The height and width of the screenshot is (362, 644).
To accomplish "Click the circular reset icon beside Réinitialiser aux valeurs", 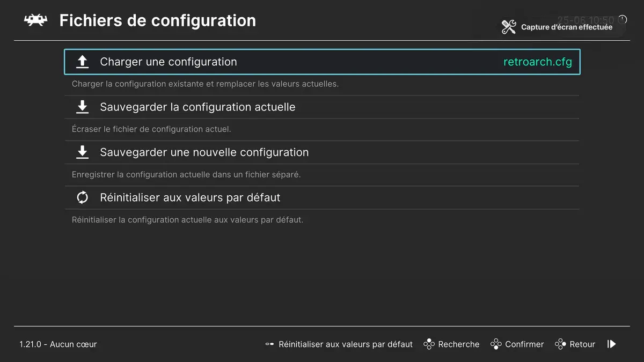I will click(82, 197).
